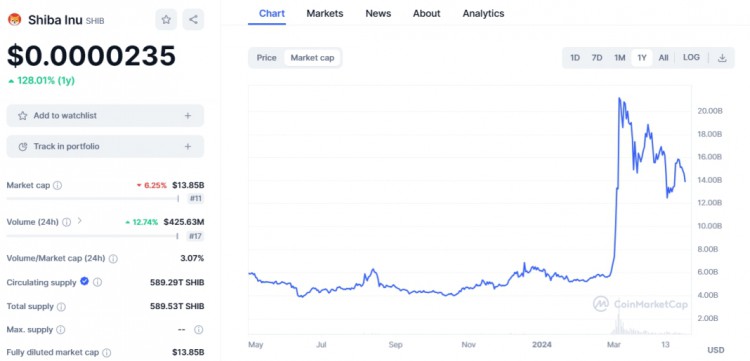750x361 pixels.
Task: Expand Add to watlist plus sign
Action: coord(188,116)
